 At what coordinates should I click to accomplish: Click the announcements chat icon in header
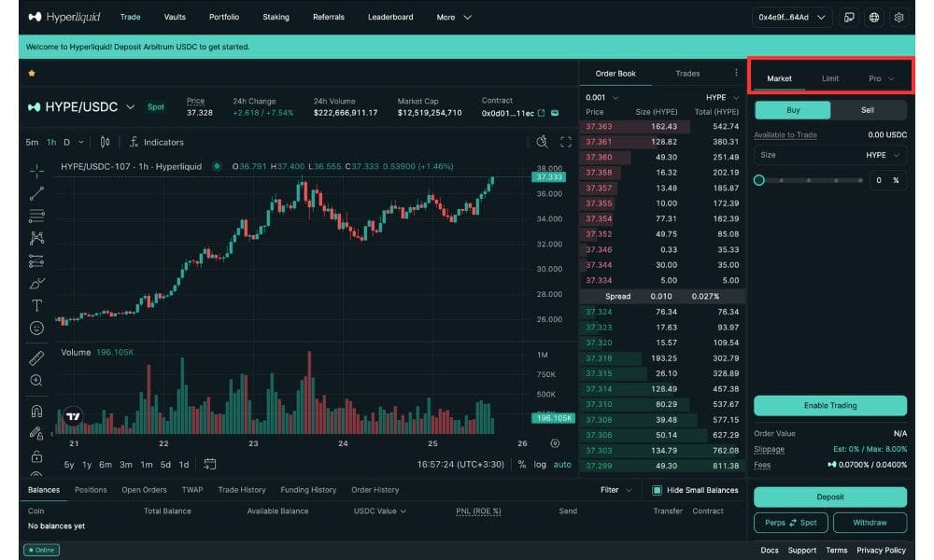coord(849,17)
